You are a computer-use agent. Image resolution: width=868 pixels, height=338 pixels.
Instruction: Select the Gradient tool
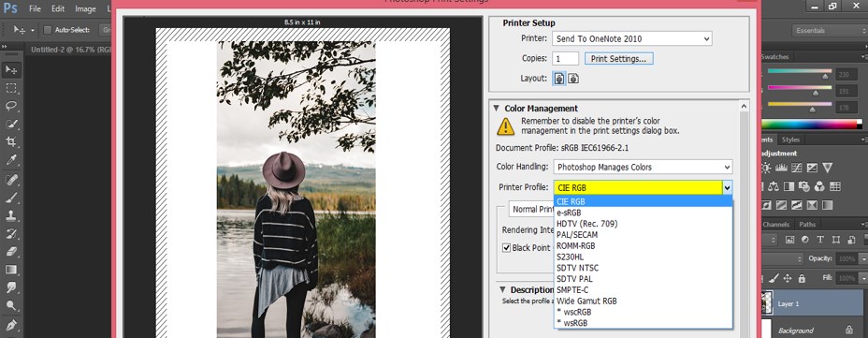tap(11, 270)
